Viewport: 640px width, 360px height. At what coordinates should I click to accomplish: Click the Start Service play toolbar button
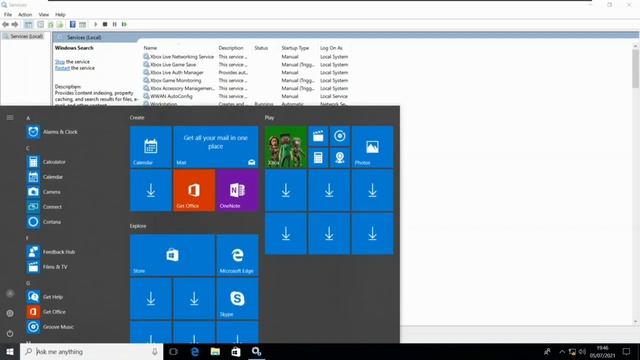point(96,24)
